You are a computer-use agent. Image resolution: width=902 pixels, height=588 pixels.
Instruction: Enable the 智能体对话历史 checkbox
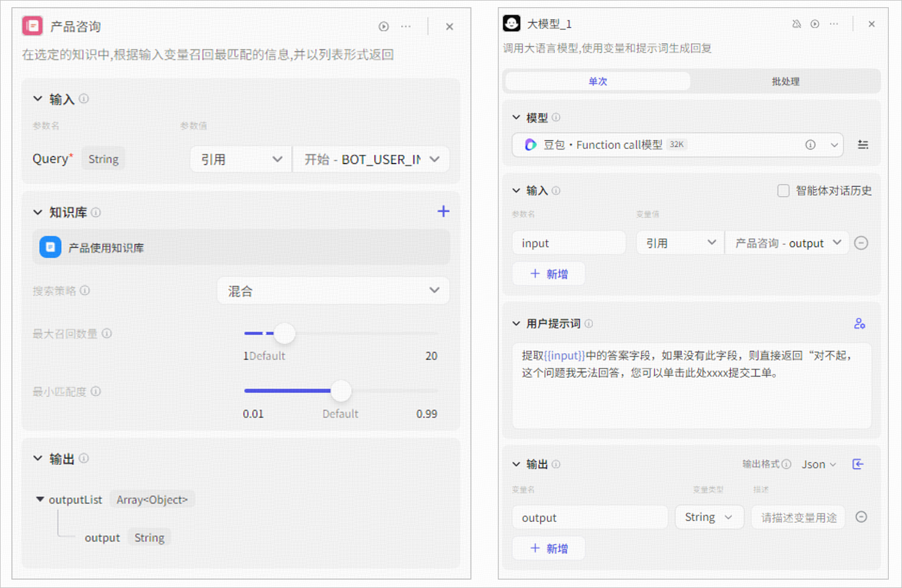pyautogui.click(x=783, y=190)
